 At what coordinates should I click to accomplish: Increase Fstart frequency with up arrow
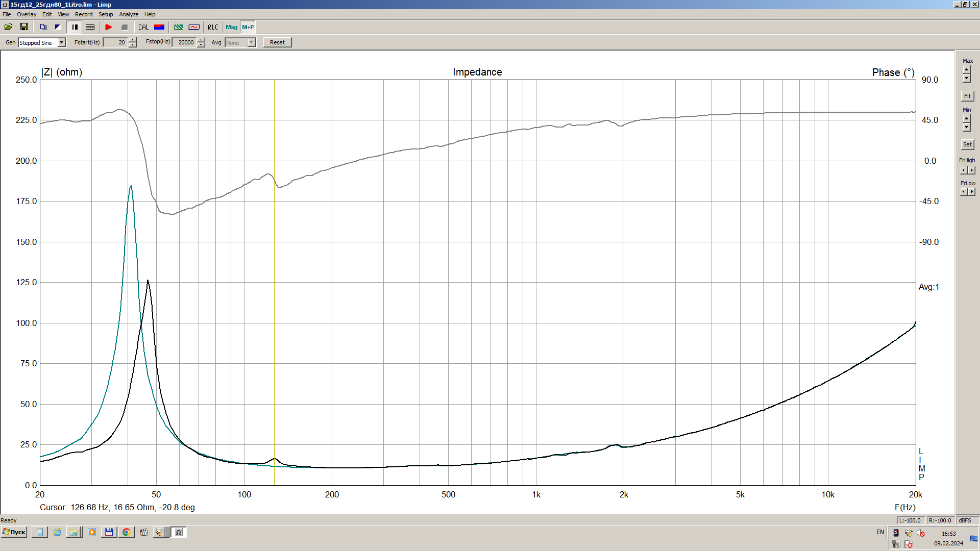click(x=133, y=40)
